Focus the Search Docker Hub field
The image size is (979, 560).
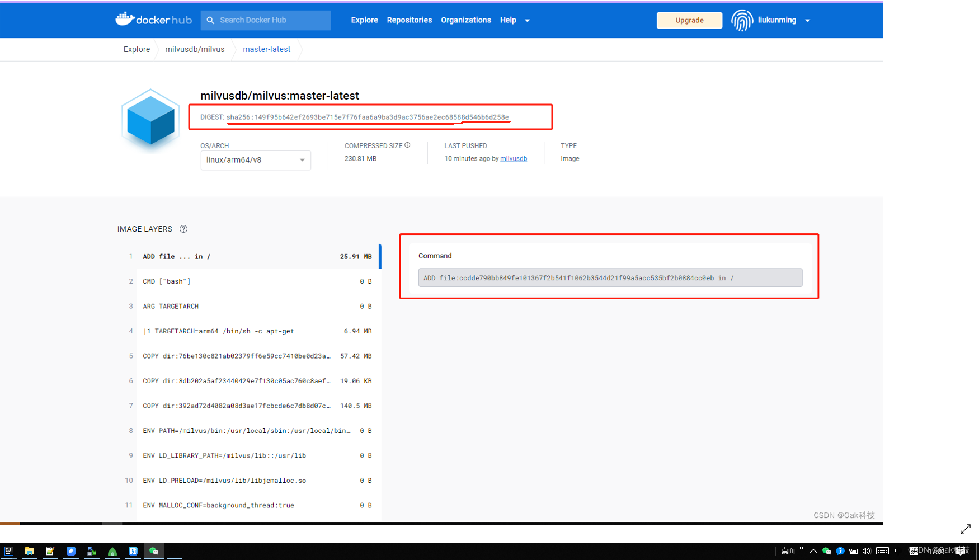266,20
